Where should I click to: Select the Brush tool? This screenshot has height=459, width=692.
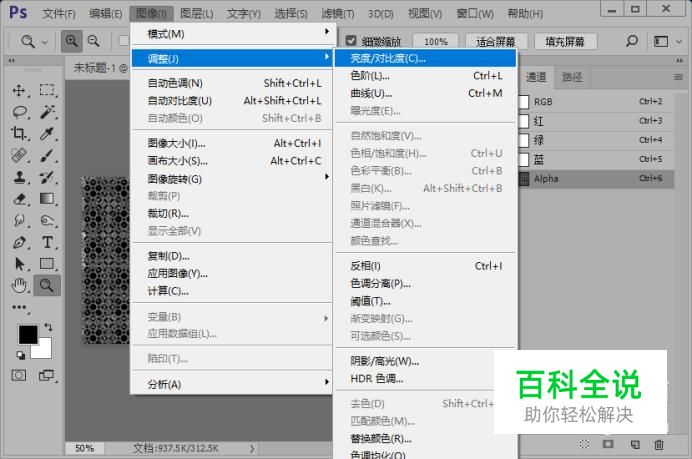tap(47, 155)
